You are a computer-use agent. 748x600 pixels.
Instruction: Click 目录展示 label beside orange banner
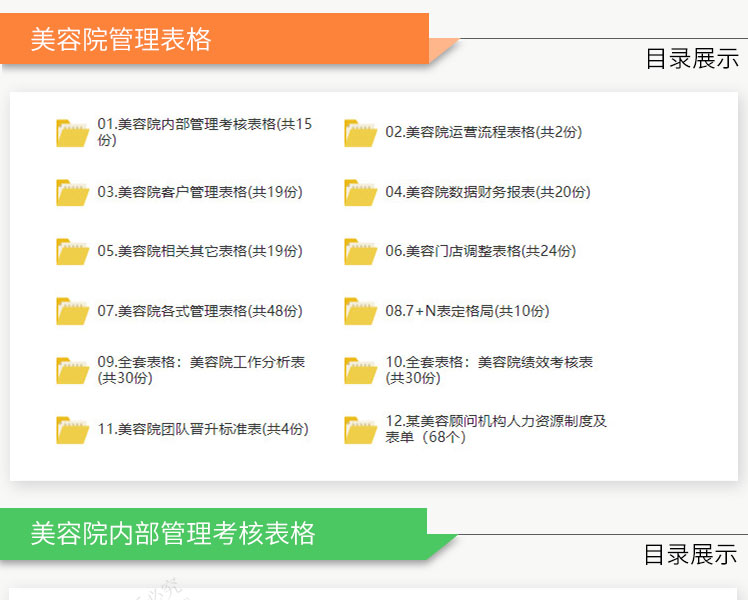click(692, 59)
